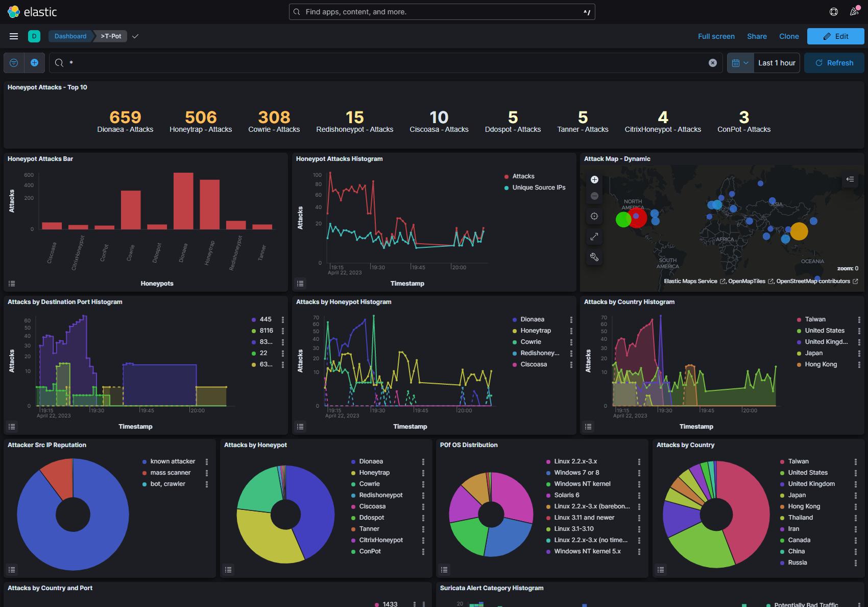Open options for Japan pie legend item
Viewport: 868px width, 607px height.
856,495
